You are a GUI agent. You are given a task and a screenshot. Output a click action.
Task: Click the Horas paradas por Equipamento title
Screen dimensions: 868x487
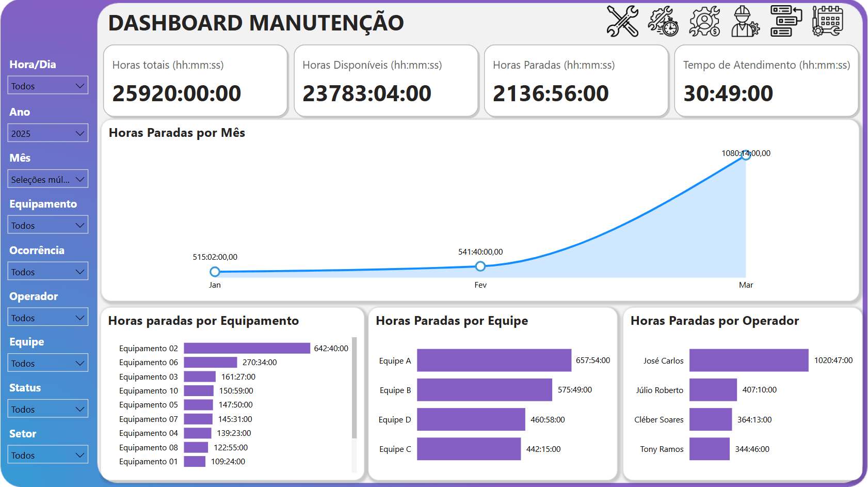203,321
